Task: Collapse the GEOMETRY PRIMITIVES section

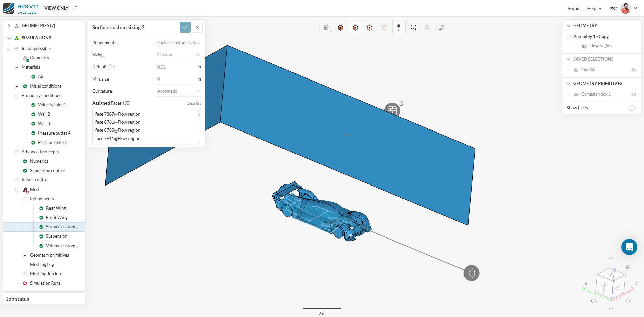Action: (x=569, y=84)
